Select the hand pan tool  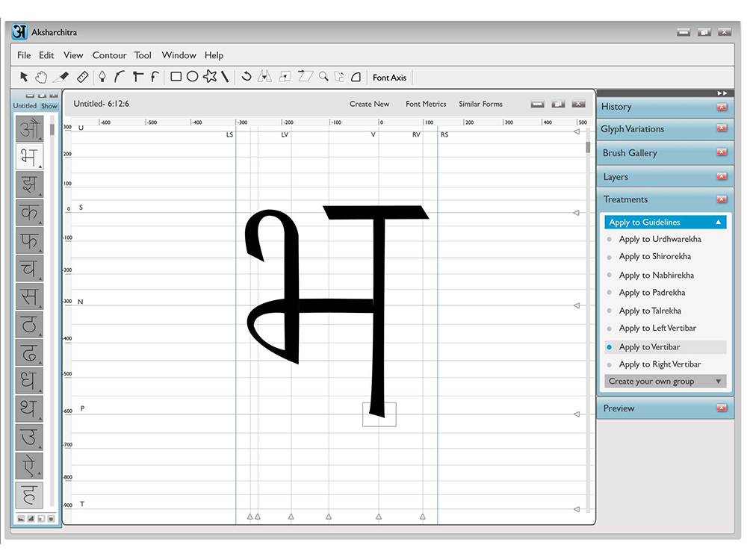pos(41,77)
